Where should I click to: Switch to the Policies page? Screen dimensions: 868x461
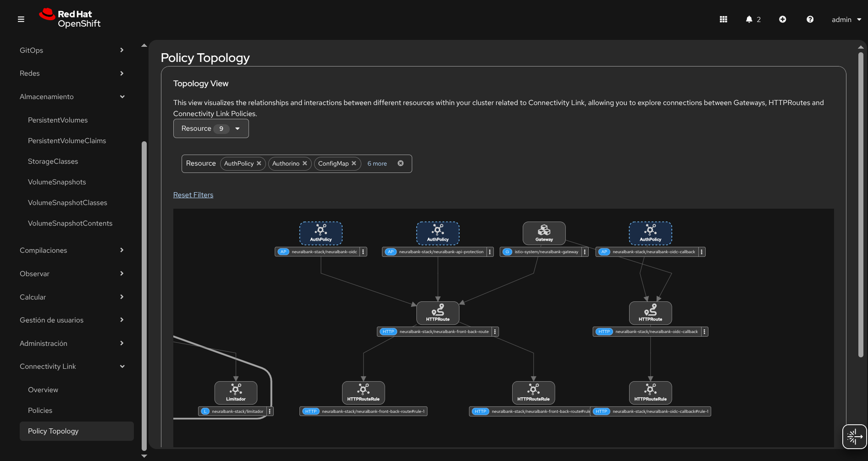click(x=40, y=410)
